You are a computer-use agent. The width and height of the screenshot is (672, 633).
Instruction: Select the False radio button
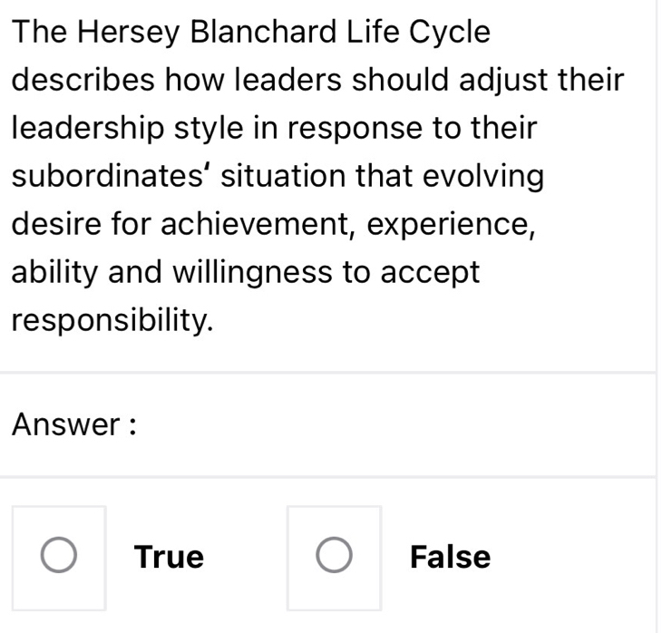tap(333, 557)
